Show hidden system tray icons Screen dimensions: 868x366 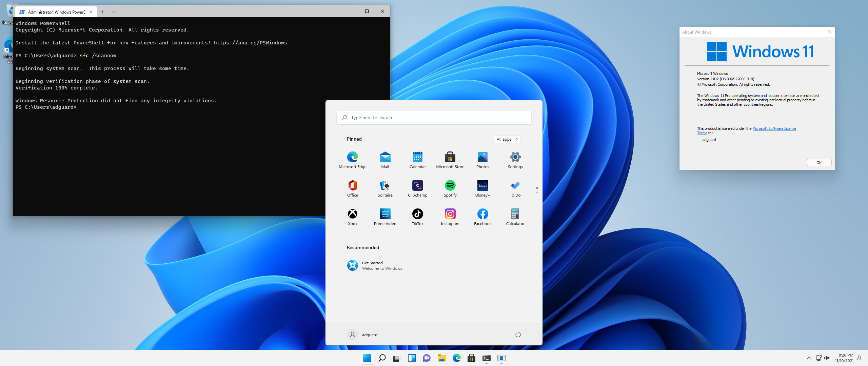tap(809, 358)
